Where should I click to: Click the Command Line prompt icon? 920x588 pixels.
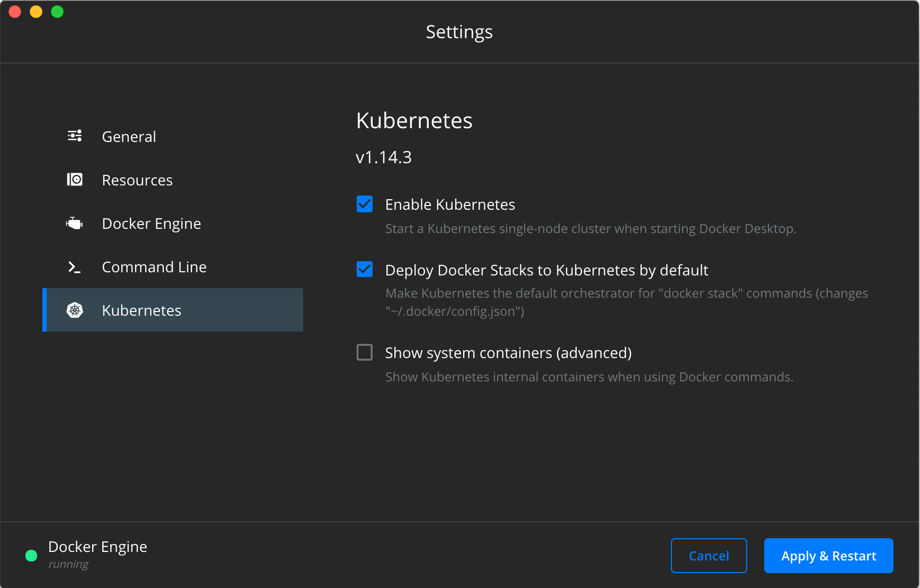[x=75, y=267]
